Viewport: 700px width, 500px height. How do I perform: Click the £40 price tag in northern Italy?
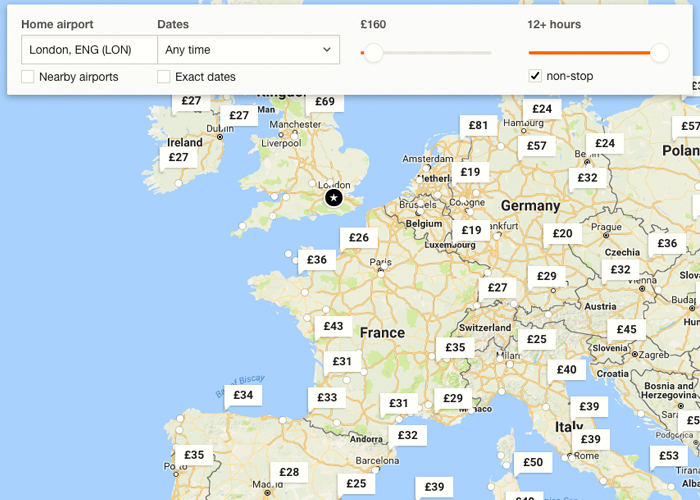[x=566, y=369]
